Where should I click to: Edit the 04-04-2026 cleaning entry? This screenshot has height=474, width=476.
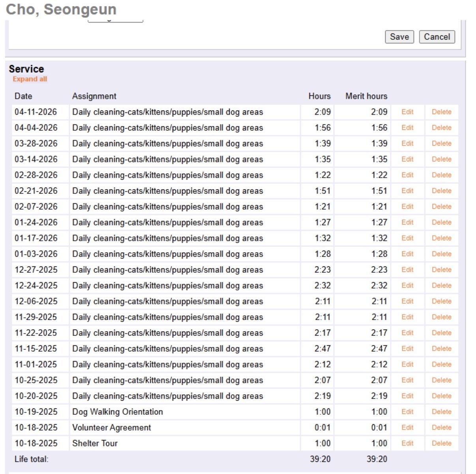pos(407,128)
